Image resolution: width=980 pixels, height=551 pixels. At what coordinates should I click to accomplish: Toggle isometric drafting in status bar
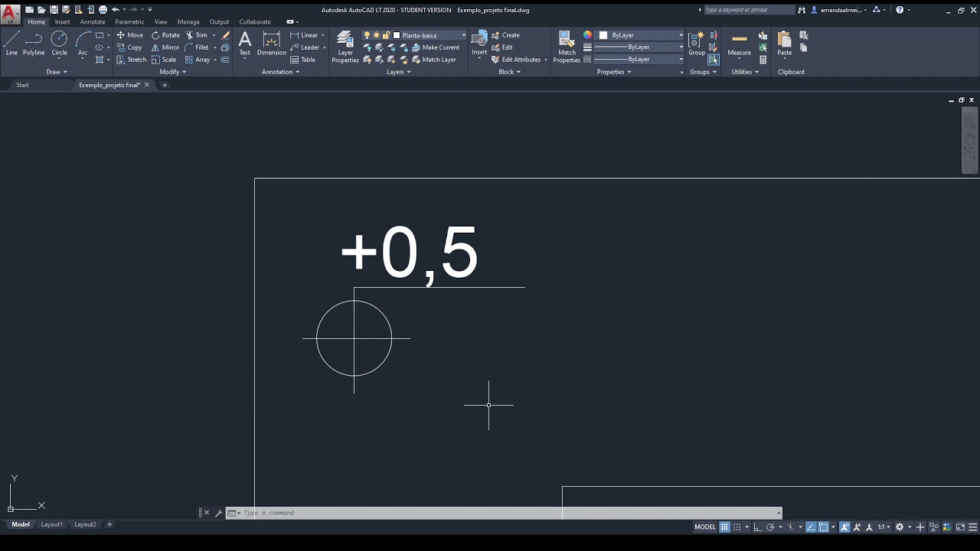tap(791, 527)
